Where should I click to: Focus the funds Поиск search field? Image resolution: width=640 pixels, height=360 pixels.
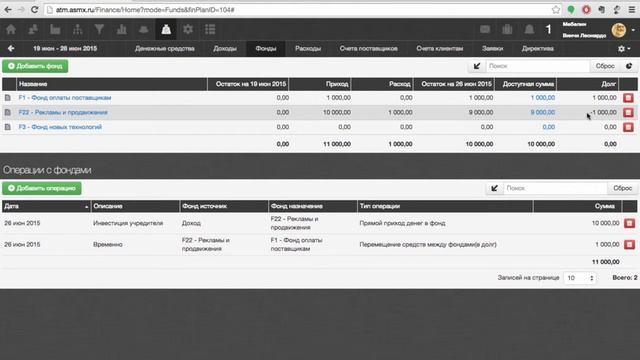[x=538, y=66]
